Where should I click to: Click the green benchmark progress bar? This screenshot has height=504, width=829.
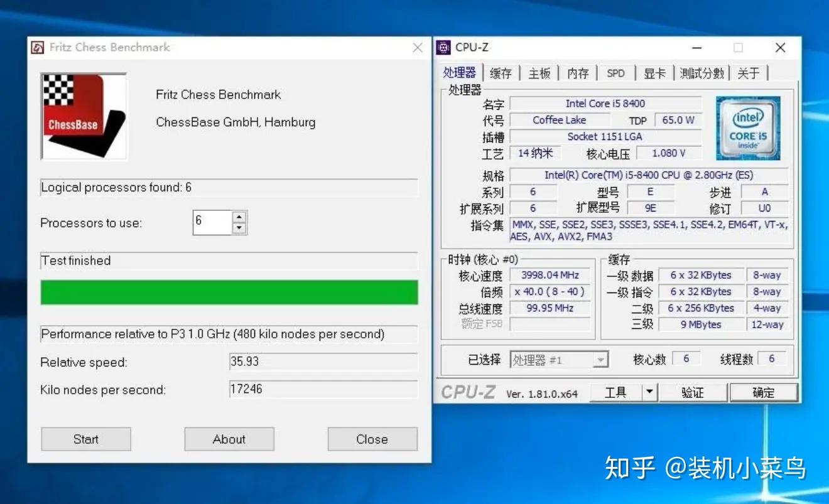coord(229,292)
